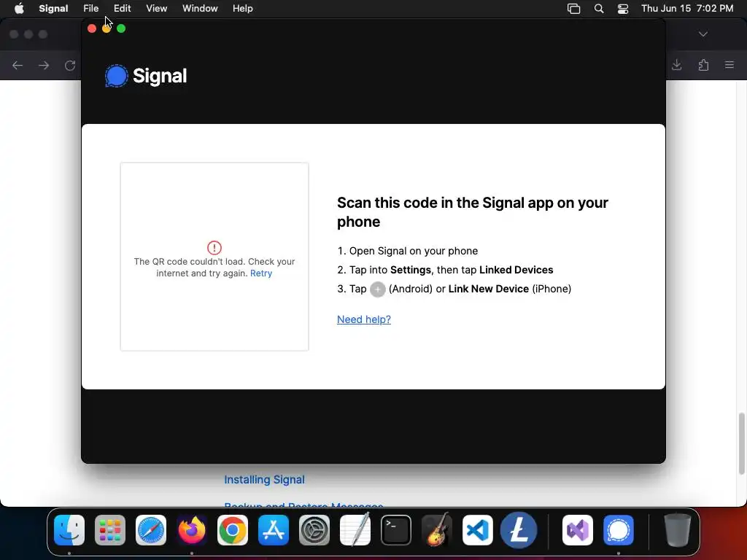The width and height of the screenshot is (747, 560).
Task: Open the View menu
Action: (x=156, y=9)
